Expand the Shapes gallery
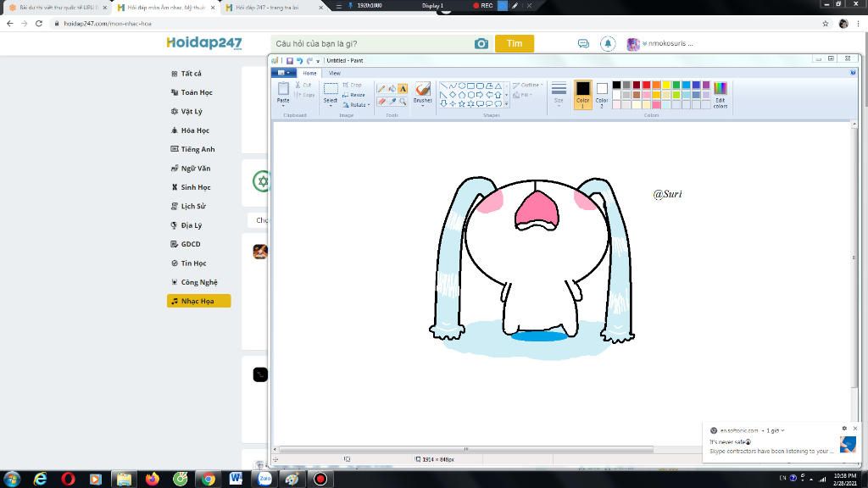 pyautogui.click(x=506, y=103)
